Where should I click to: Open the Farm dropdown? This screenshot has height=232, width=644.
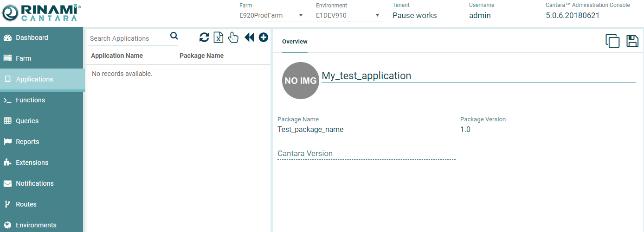(273, 15)
